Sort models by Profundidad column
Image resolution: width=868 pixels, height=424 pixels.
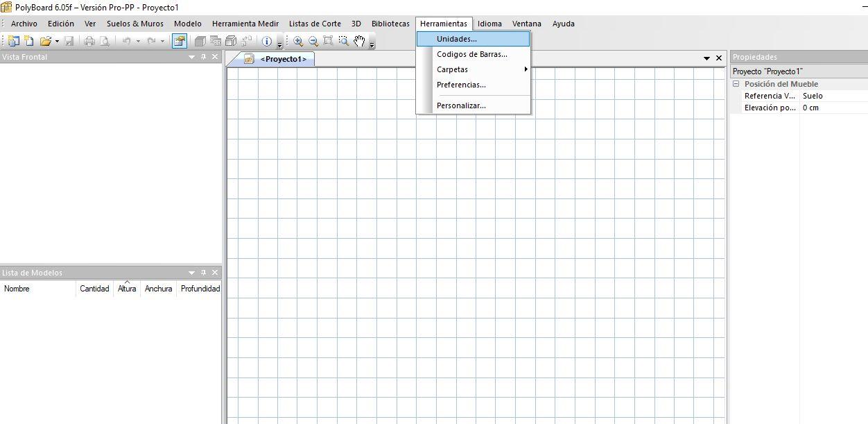[x=200, y=289]
